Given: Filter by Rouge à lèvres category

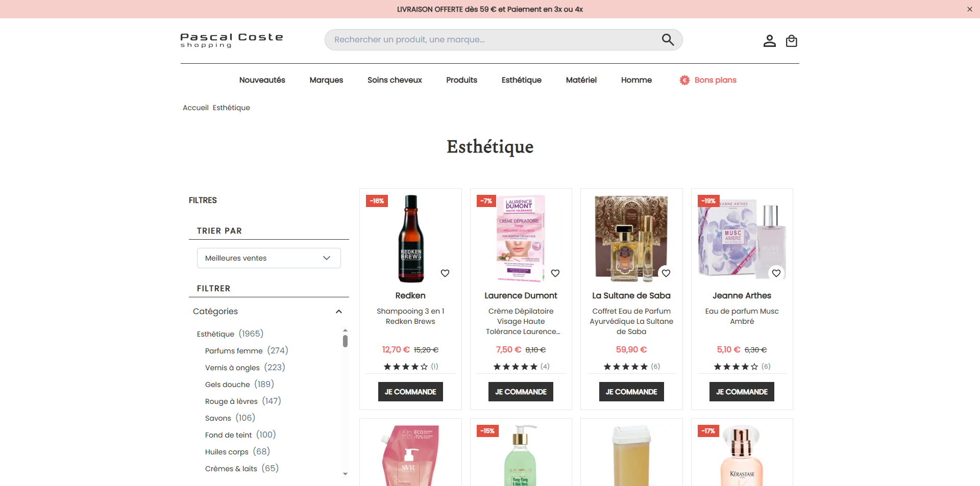Looking at the screenshot, I should (243, 401).
